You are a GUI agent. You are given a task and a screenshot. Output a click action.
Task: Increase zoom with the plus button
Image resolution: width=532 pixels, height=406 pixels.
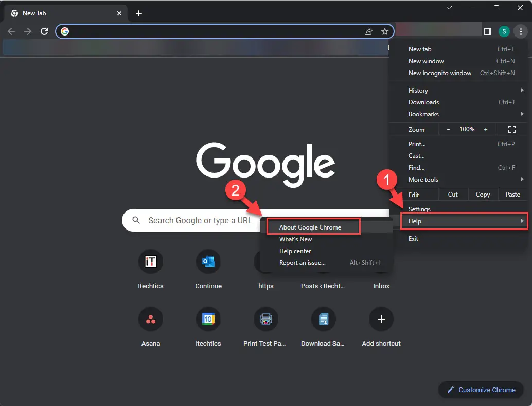click(486, 129)
